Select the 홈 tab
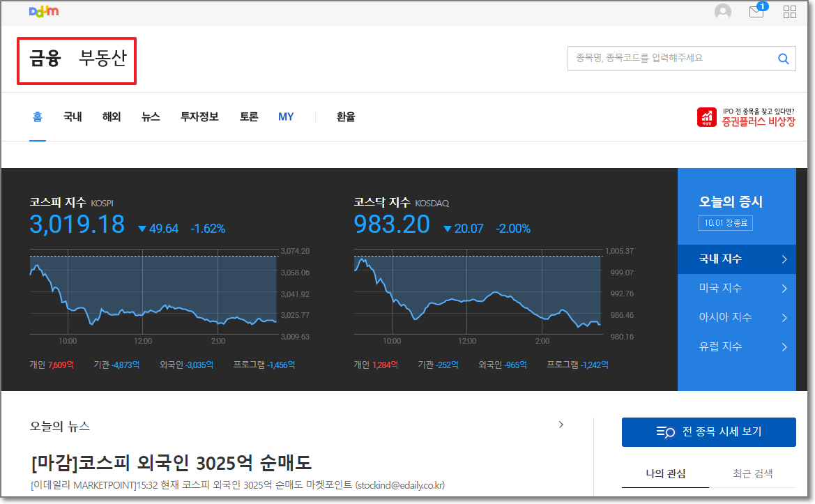 click(38, 117)
